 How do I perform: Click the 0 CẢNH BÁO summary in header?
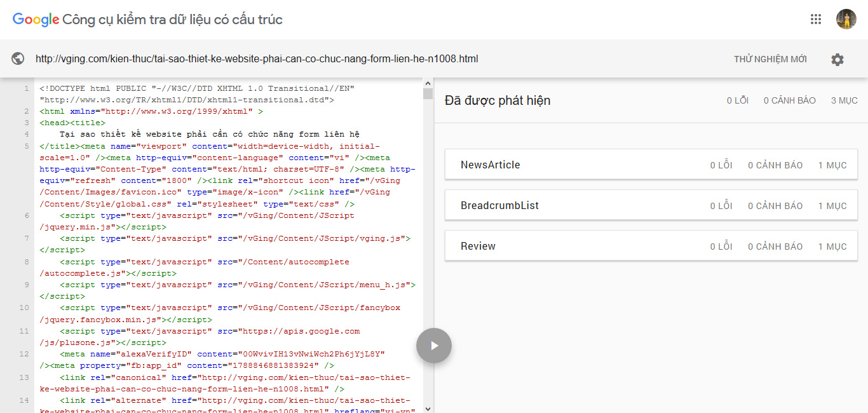pyautogui.click(x=789, y=100)
